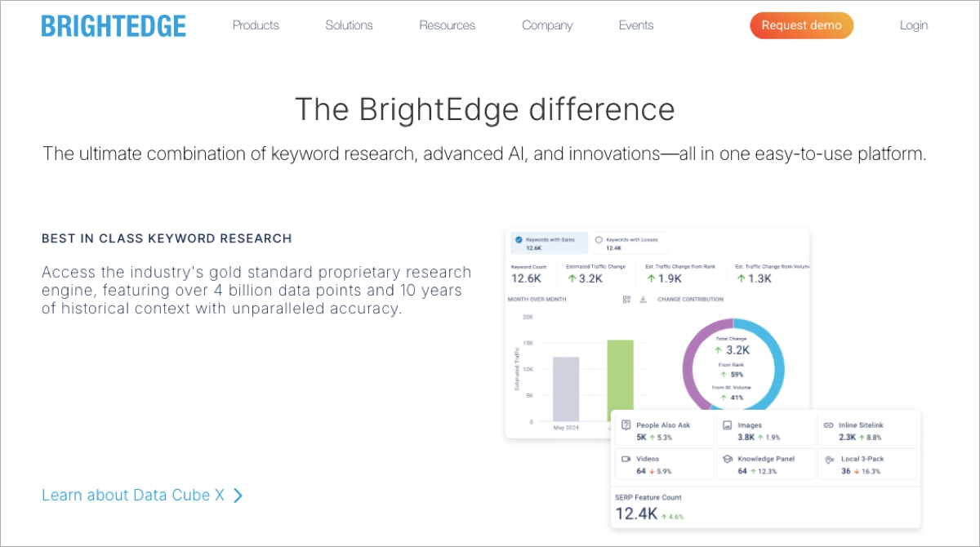The image size is (980, 547).
Task: Select the People Also Ask icon
Action: click(626, 425)
